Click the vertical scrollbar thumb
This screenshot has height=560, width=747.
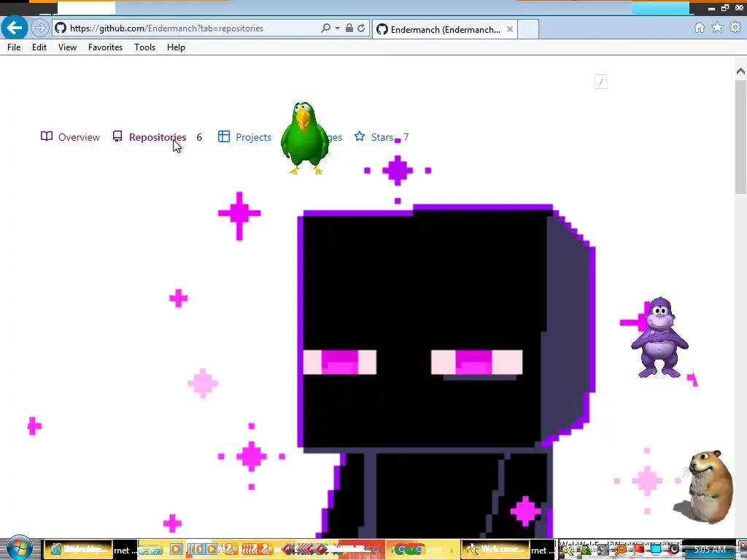740,137
